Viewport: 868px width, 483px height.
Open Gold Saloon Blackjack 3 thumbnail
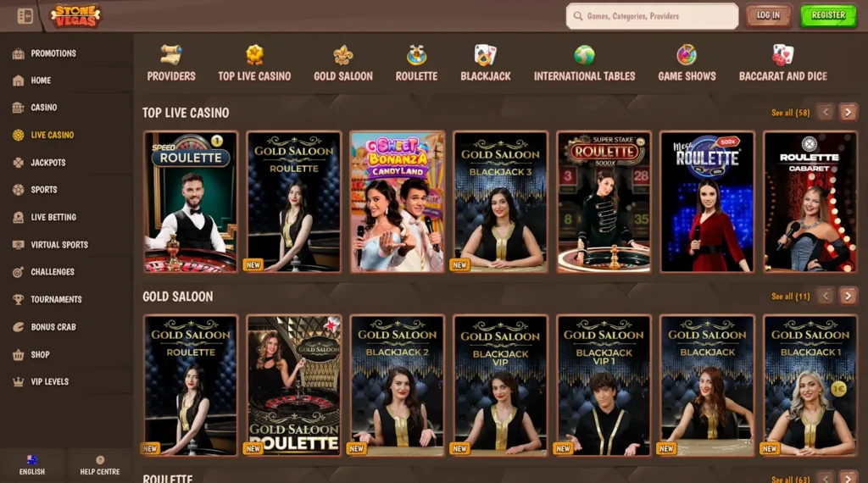tap(500, 202)
